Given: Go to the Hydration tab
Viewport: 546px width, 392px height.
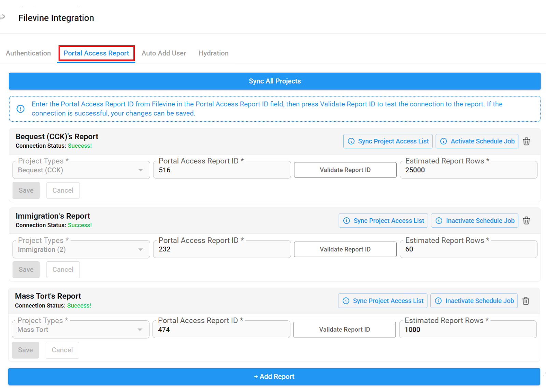Looking at the screenshot, I should [x=214, y=53].
